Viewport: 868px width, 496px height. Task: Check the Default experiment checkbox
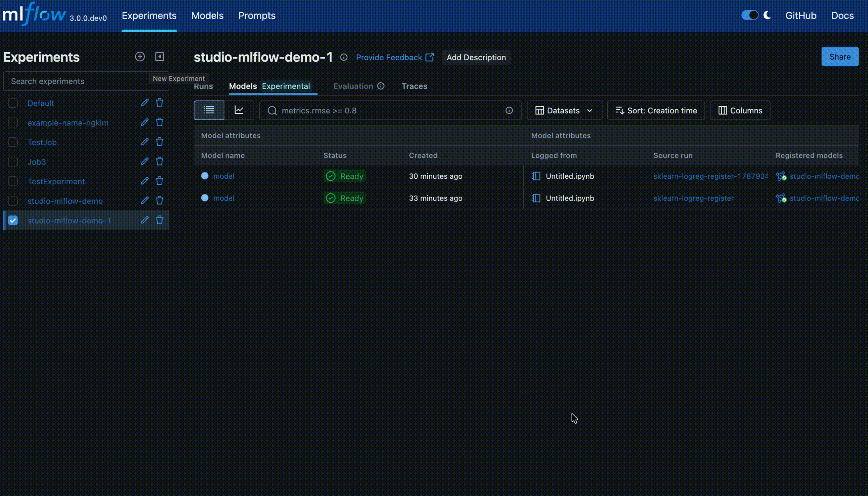pyautogui.click(x=13, y=103)
